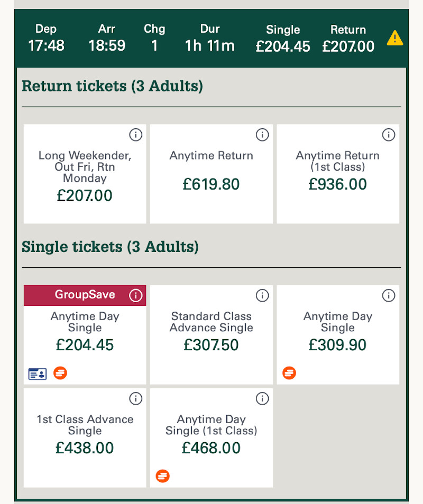Image resolution: width=423 pixels, height=504 pixels.
Task: Choose Standard Class Advance Single £307.50
Action: tap(211, 338)
